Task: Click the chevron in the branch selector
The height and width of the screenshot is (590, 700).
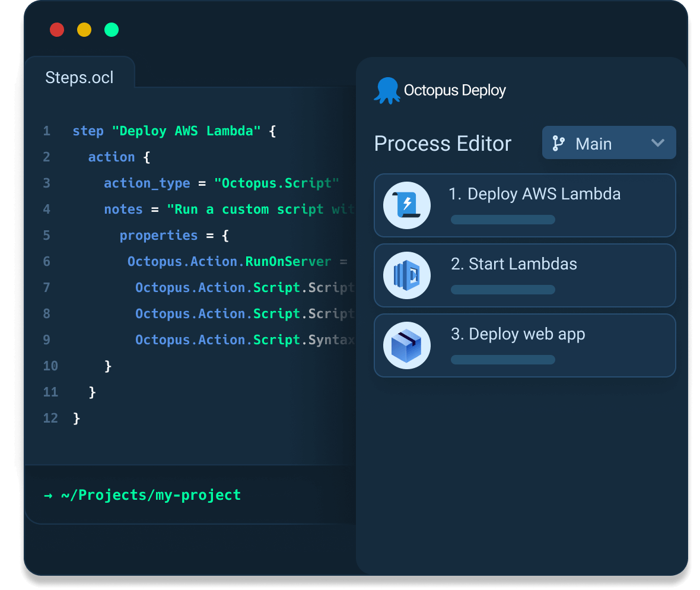Action: 657,142
